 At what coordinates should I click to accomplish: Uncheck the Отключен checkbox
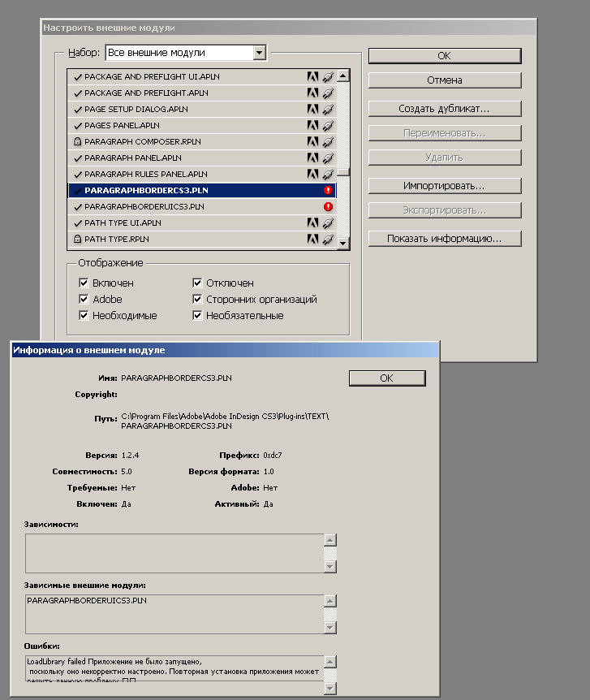pyautogui.click(x=197, y=283)
